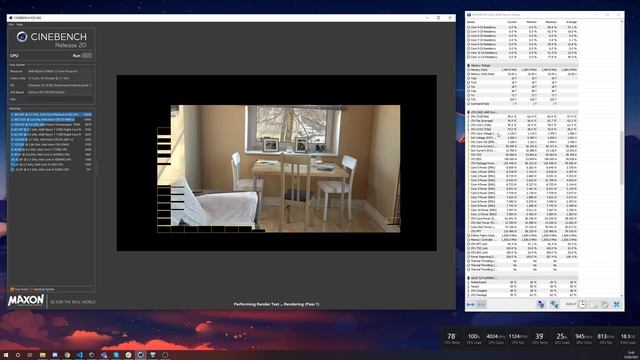Open Visual Studio Code from the taskbar
This screenshot has height=360, width=640.
click(79, 355)
